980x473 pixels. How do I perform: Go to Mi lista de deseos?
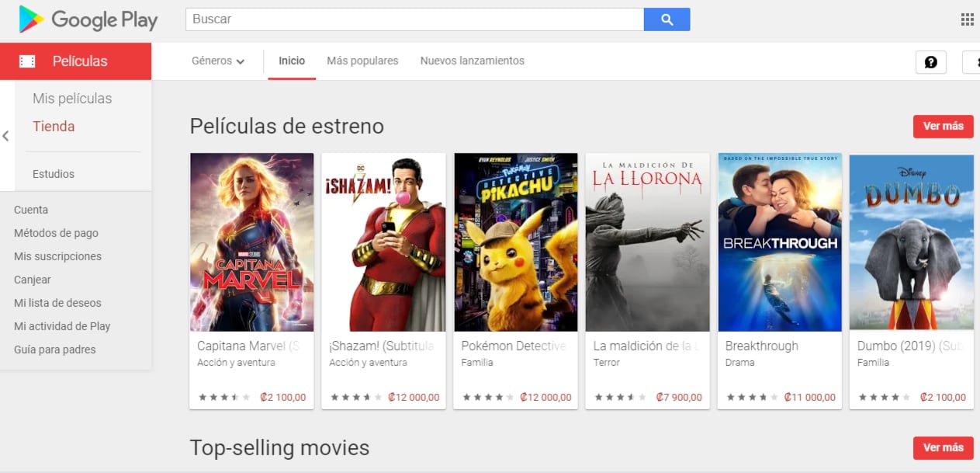(57, 303)
